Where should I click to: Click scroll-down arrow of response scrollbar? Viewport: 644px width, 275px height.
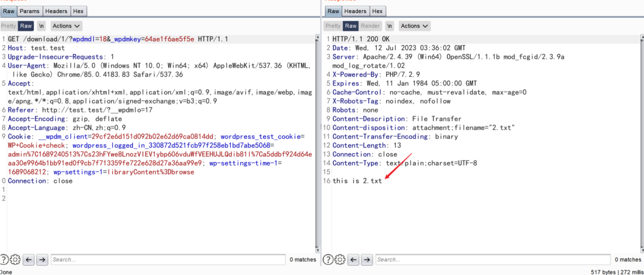(x=642, y=249)
